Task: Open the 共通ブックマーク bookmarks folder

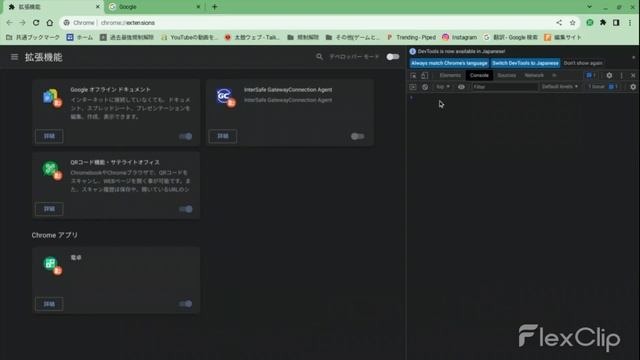Action: [33, 37]
